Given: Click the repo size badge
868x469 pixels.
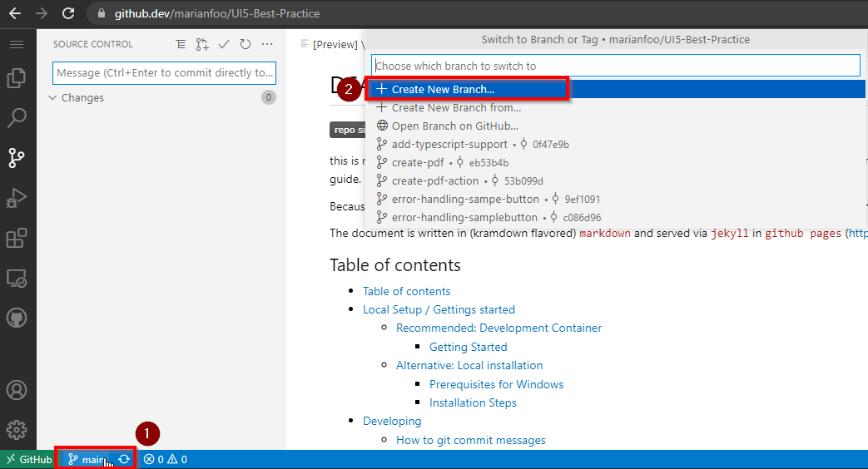Looking at the screenshot, I should click(348, 130).
